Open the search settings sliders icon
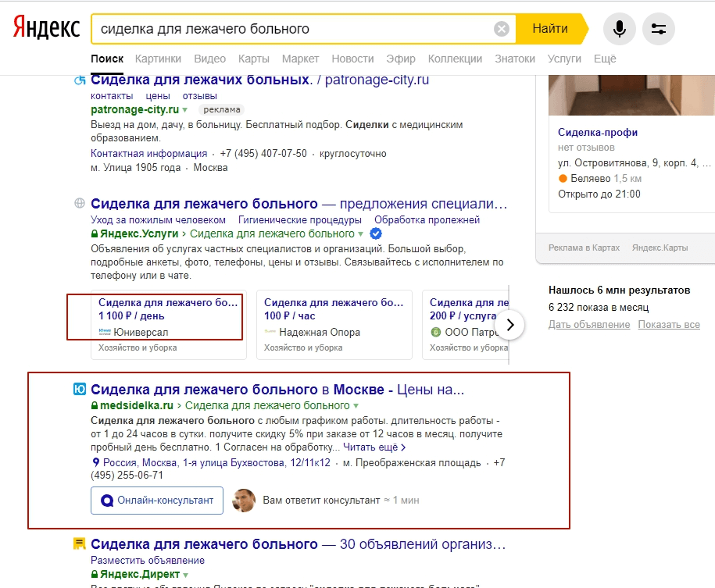The image size is (715, 588). [658, 29]
